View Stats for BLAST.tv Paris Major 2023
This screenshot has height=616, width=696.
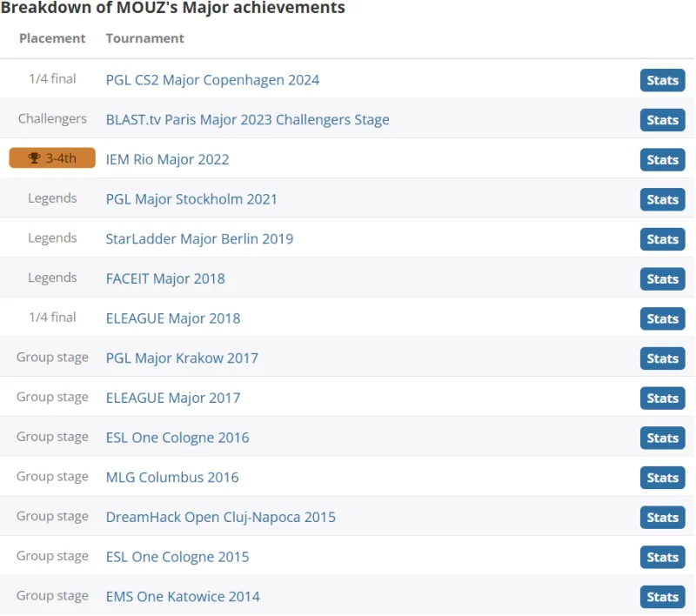pyautogui.click(x=662, y=120)
